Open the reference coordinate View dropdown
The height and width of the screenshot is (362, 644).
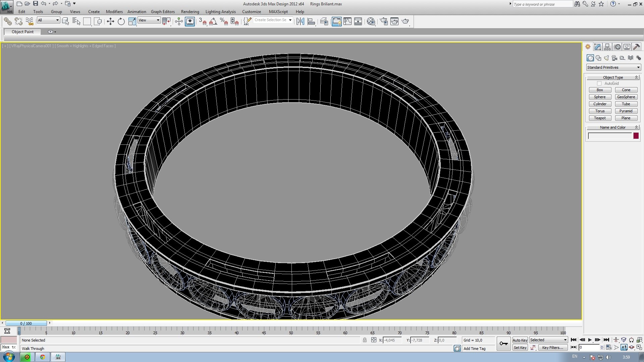[149, 20]
